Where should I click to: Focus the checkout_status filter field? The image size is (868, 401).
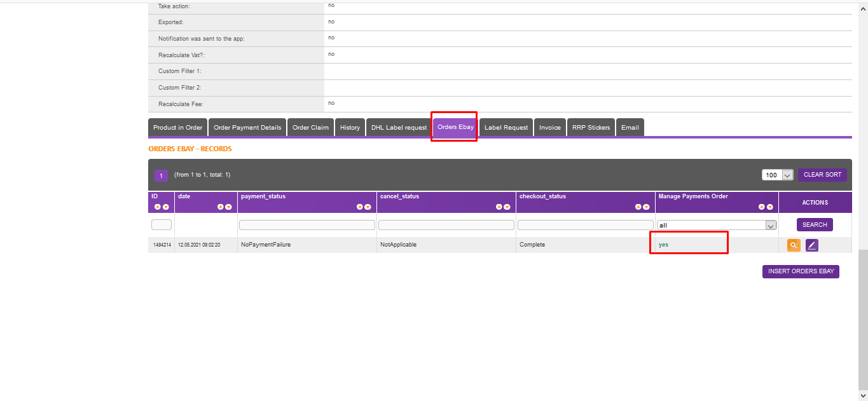pos(586,225)
